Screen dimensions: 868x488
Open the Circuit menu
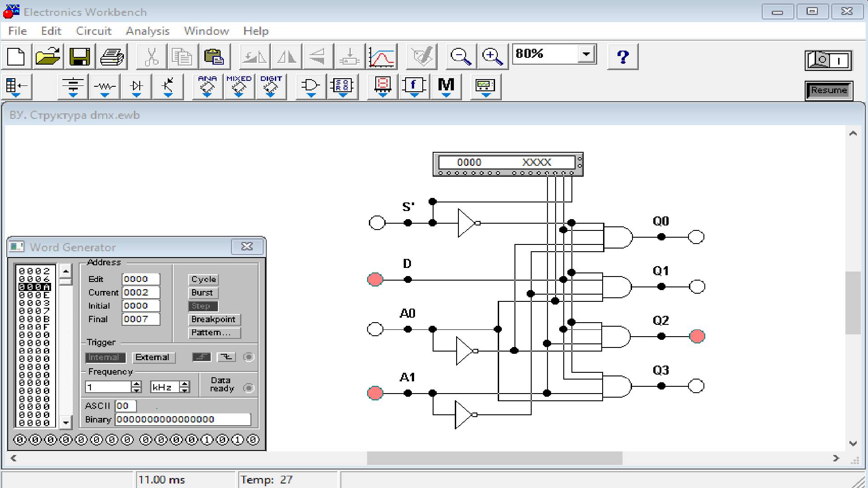93,31
